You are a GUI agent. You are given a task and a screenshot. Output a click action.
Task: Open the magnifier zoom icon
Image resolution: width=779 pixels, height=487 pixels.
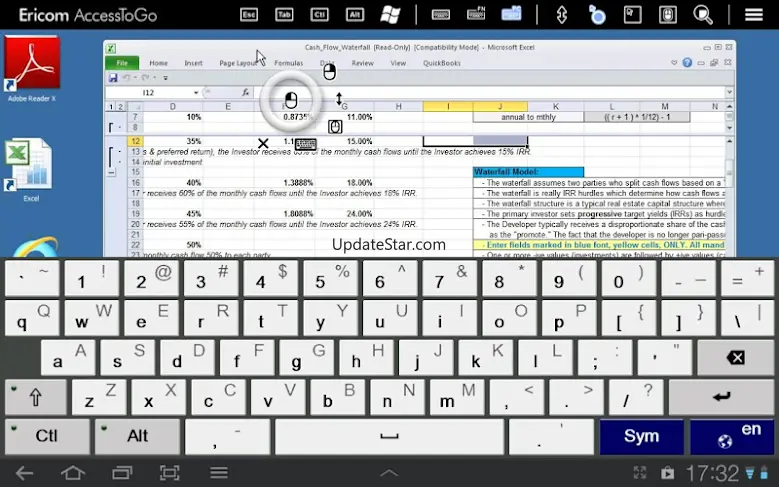[703, 14]
